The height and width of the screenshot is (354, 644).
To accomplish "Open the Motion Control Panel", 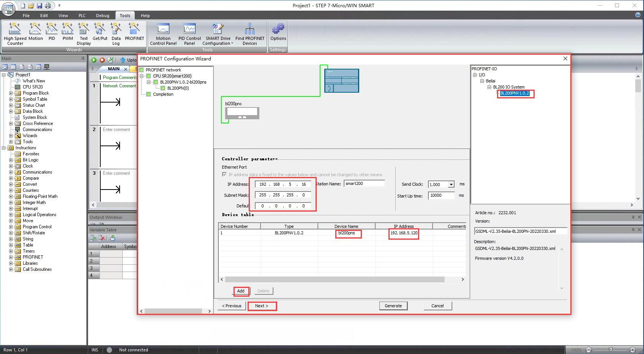I will tap(163, 34).
